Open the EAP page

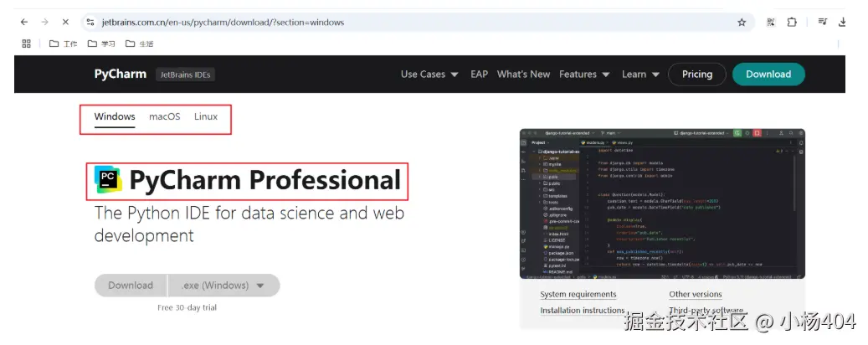[479, 75]
